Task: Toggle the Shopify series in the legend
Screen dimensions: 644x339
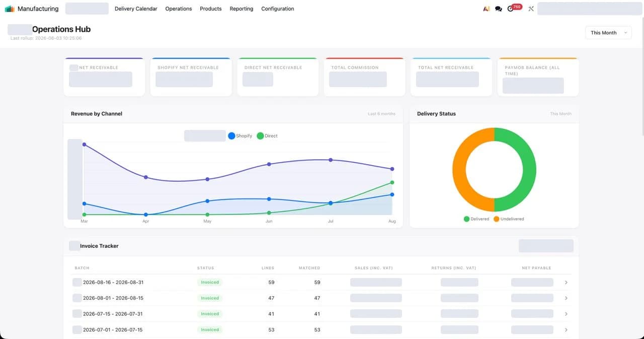Action: click(x=240, y=136)
